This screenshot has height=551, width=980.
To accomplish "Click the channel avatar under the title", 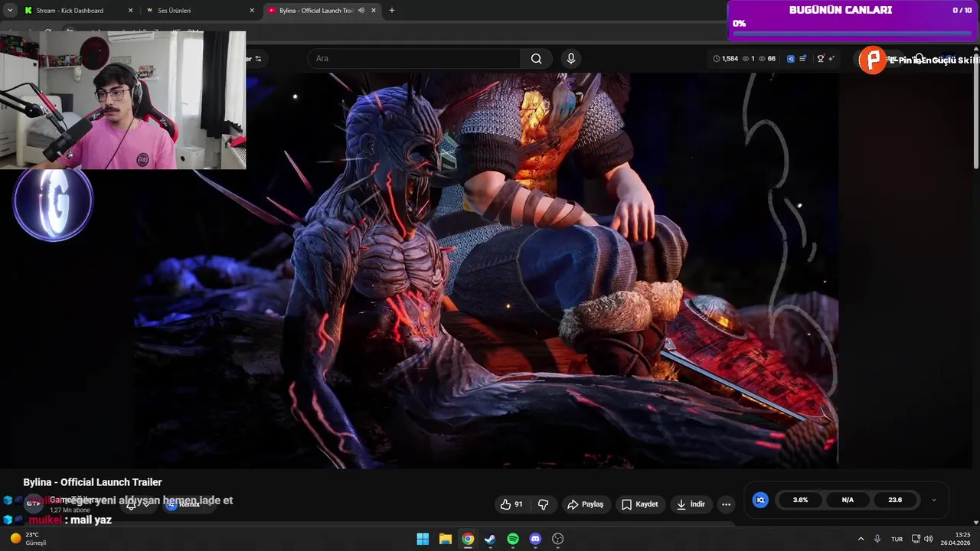I will point(34,504).
